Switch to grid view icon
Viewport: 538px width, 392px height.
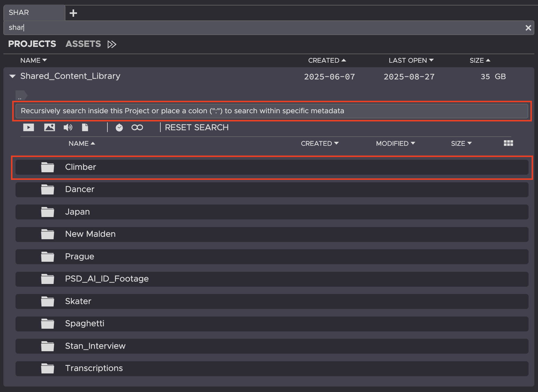tap(508, 143)
